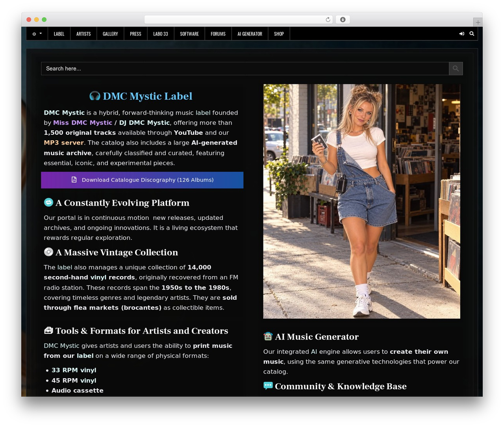Screen dimensions: 504x427
Task: Open the PRESS menu item
Action: [135, 34]
